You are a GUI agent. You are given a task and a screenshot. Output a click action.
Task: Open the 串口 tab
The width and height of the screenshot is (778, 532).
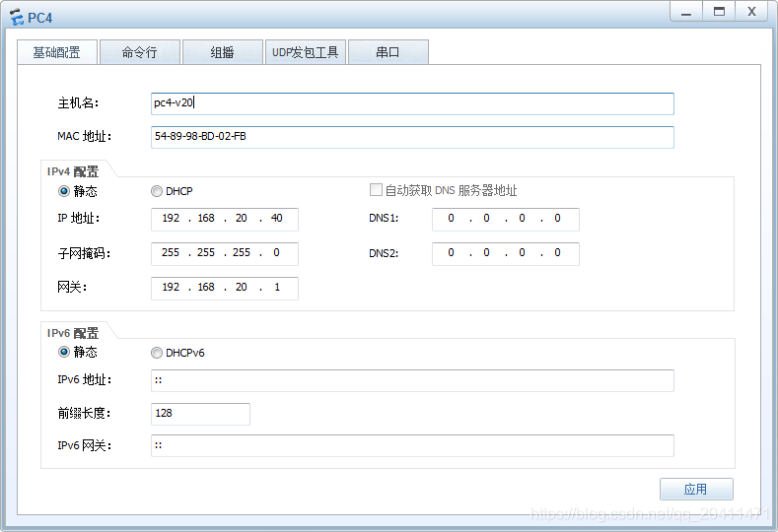[389, 52]
